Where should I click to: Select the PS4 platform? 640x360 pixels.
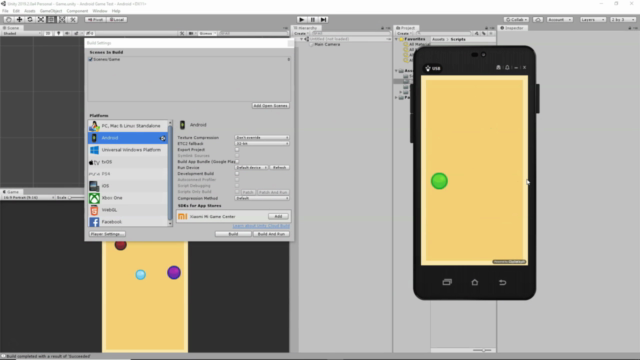pyautogui.click(x=128, y=174)
